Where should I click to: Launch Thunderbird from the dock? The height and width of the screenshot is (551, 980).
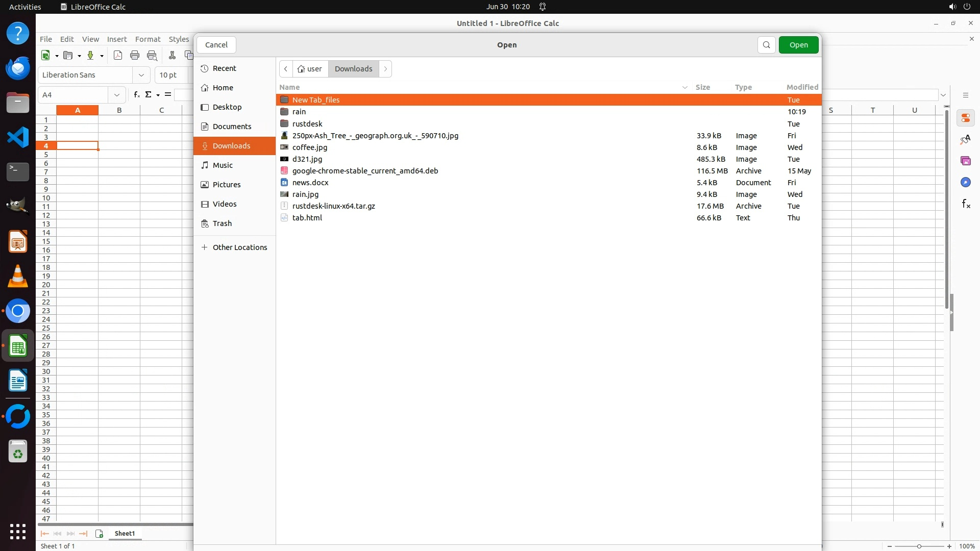pyautogui.click(x=18, y=68)
